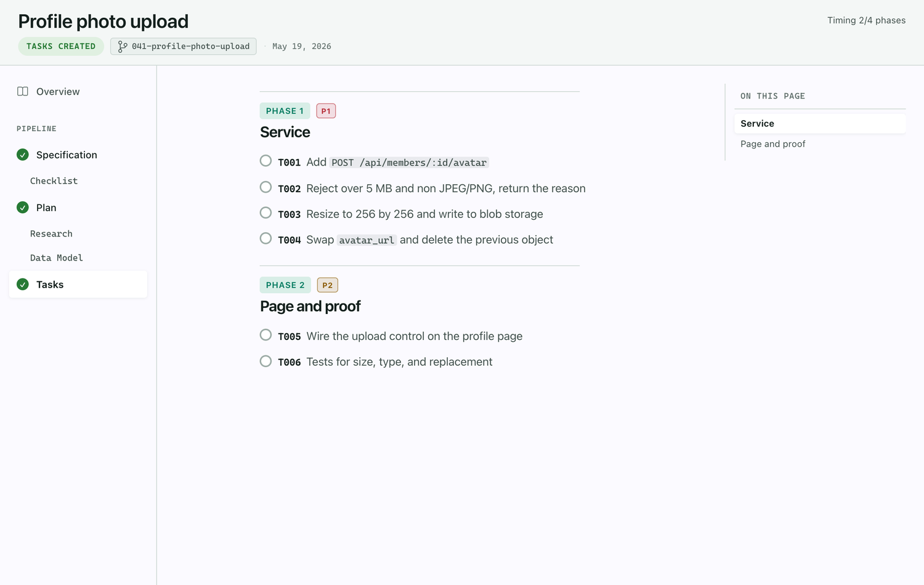Image resolution: width=924 pixels, height=585 pixels.
Task: Click the PHASE 1 badge
Action: tap(285, 111)
